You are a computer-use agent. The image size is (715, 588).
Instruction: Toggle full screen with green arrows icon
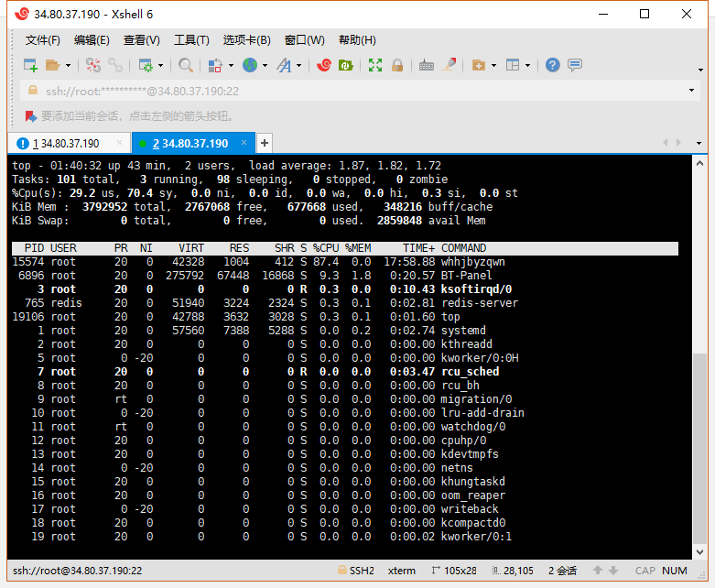[375, 65]
